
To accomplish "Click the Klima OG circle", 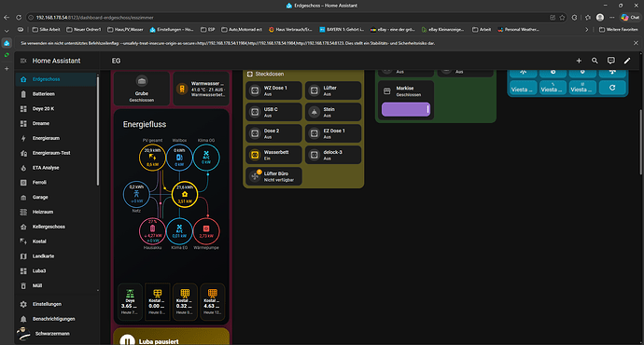I will pyautogui.click(x=206, y=158).
